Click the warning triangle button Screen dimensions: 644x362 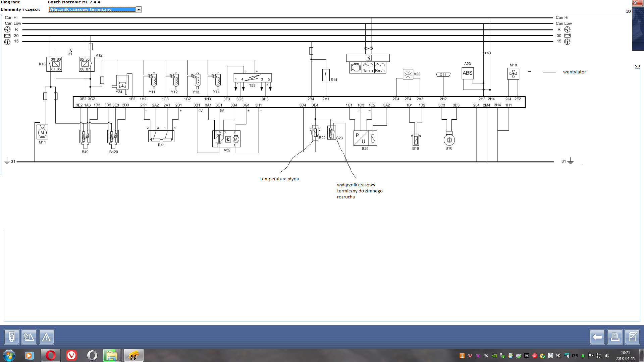click(46, 337)
